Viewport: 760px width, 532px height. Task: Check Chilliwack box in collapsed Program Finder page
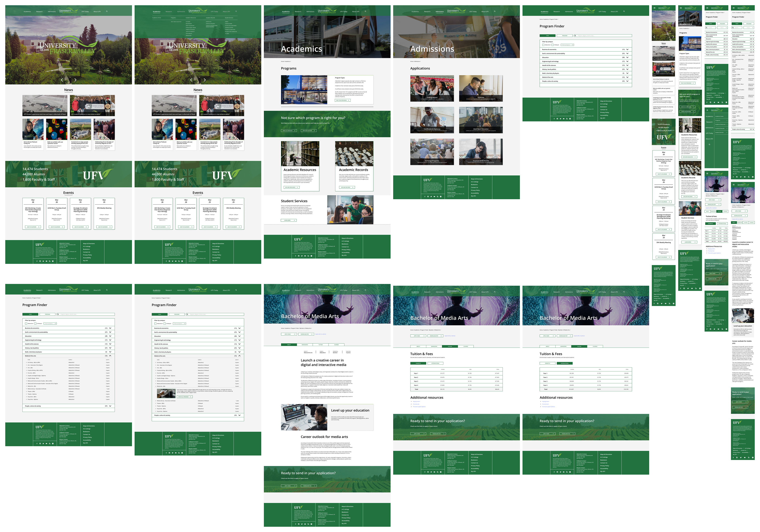pyautogui.click(x=552, y=45)
